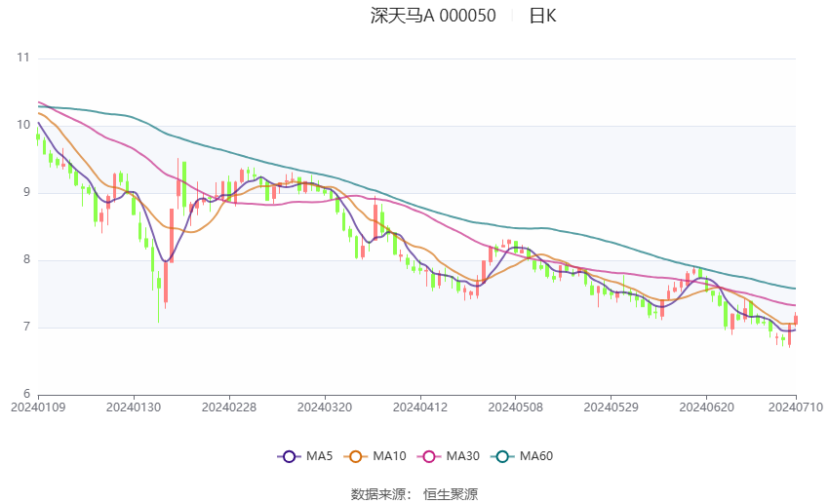Click y-axis value 7

coord(26,327)
